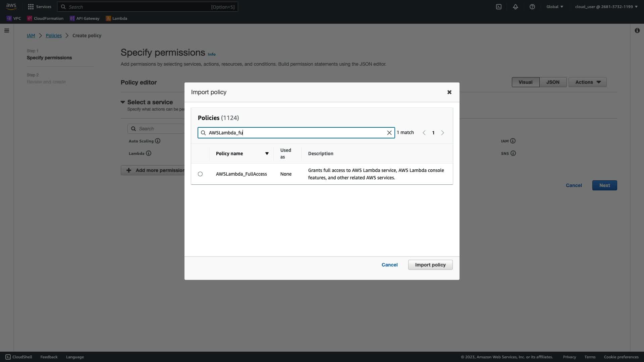Switch to the Visual editor tab

[525, 82]
